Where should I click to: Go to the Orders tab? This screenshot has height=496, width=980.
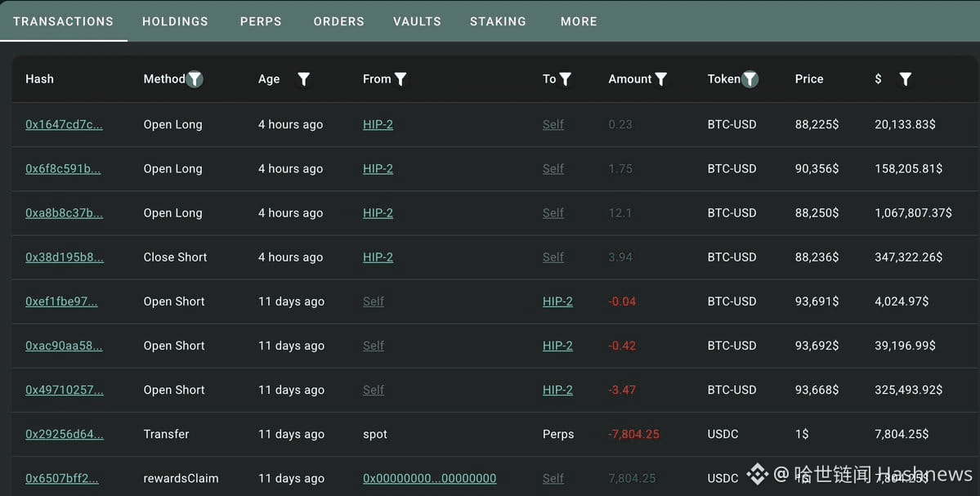(338, 21)
